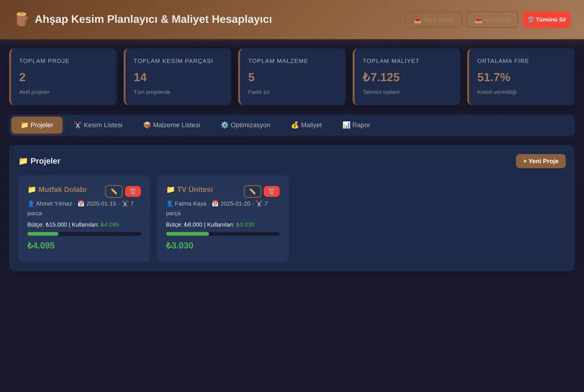Click the wood log icon in header

[21, 19]
